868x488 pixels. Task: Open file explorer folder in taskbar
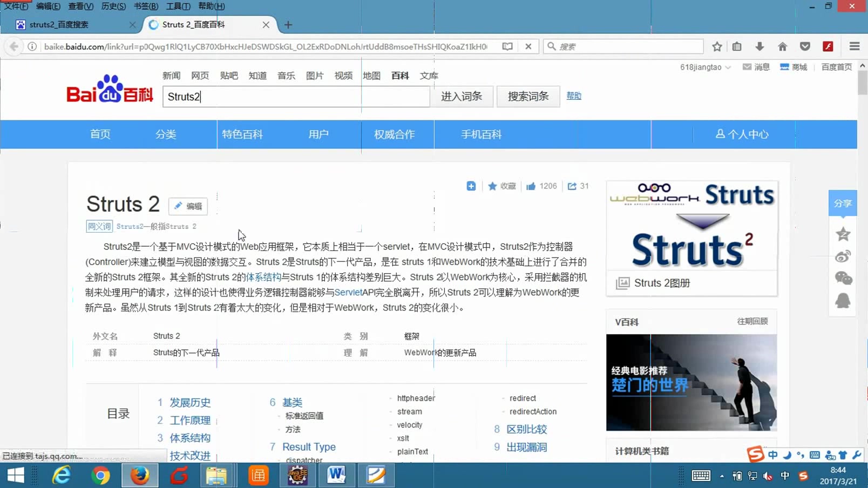[x=216, y=476]
